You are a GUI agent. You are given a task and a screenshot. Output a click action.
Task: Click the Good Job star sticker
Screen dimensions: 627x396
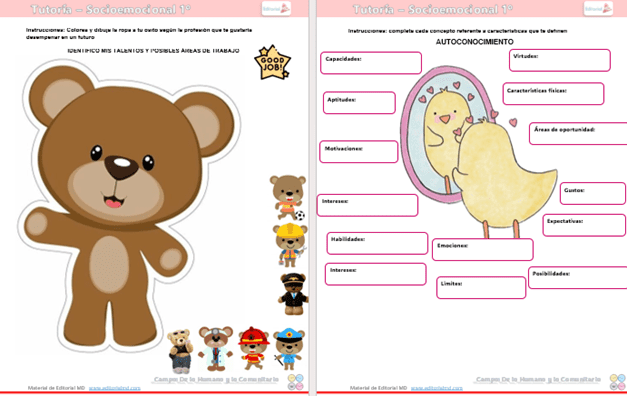273,63
